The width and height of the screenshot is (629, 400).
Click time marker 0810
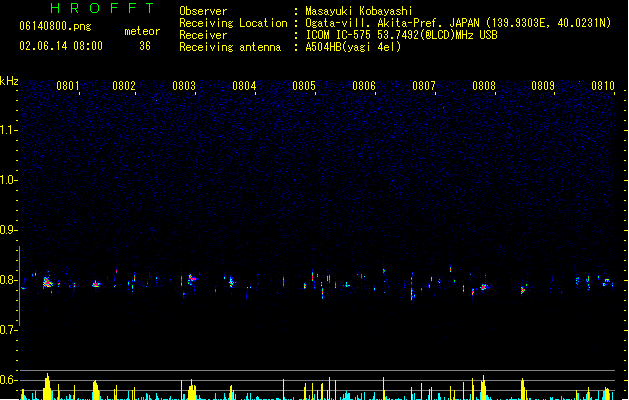click(603, 86)
